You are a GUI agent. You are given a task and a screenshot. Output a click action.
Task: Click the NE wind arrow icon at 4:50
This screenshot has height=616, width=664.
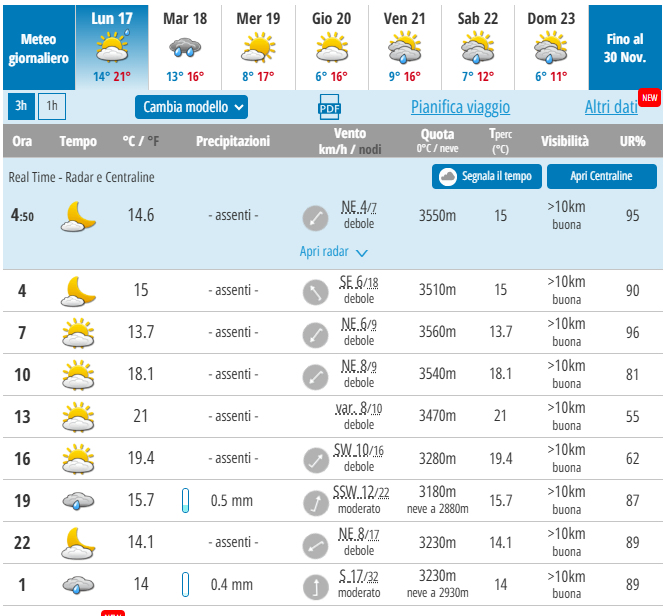point(315,216)
